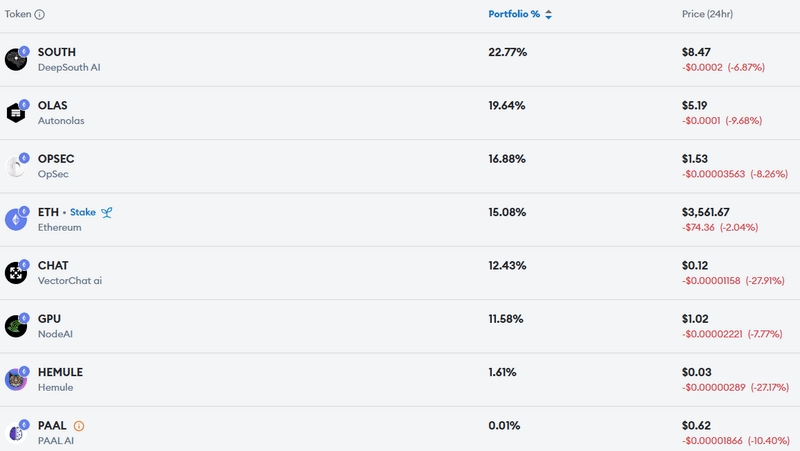The width and height of the screenshot is (800, 451).
Task: Click the staking sprout icon next to ETH
Action: click(107, 212)
